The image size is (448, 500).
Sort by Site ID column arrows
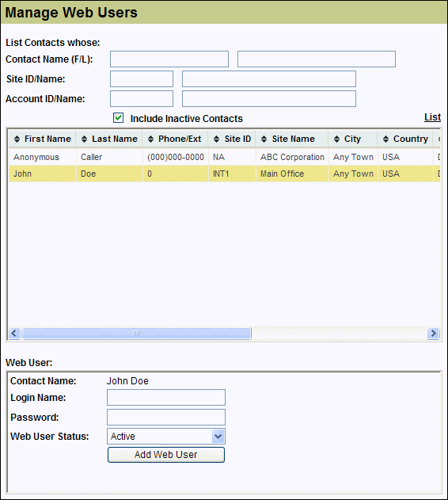pos(216,139)
